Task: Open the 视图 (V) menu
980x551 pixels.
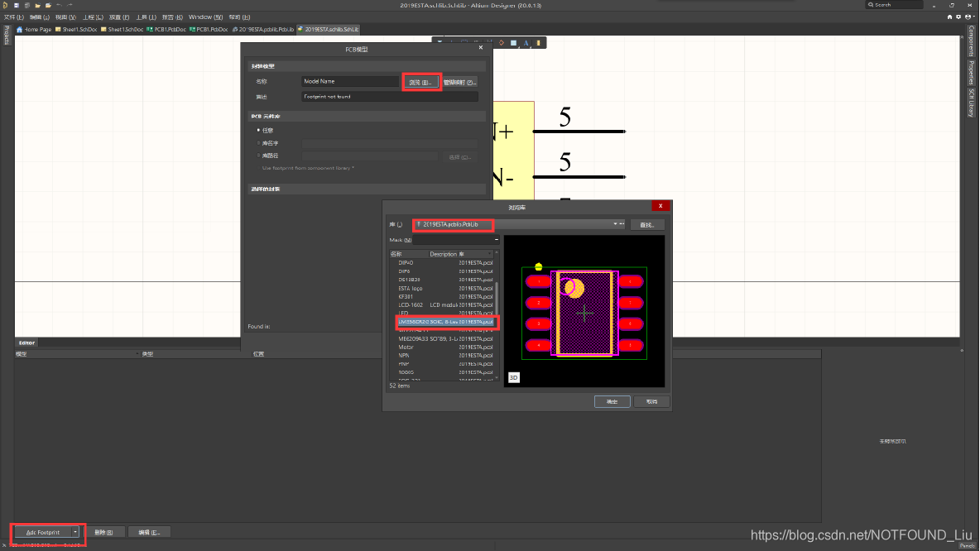Action: click(65, 17)
